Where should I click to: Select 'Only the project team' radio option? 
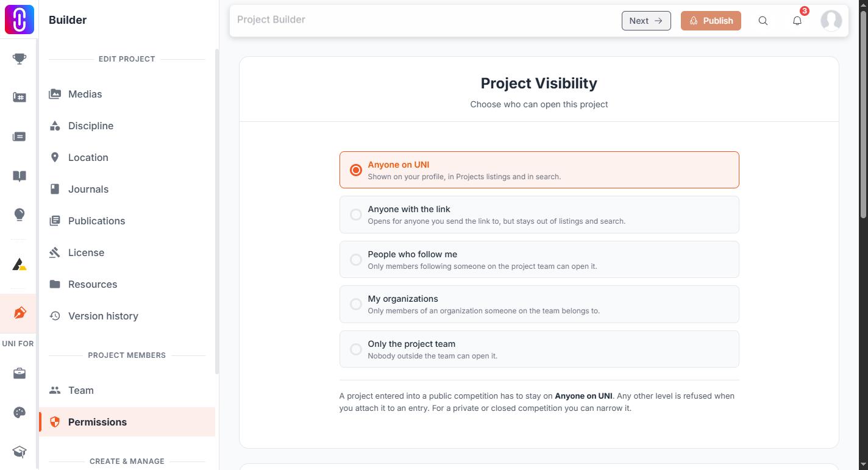(539, 349)
